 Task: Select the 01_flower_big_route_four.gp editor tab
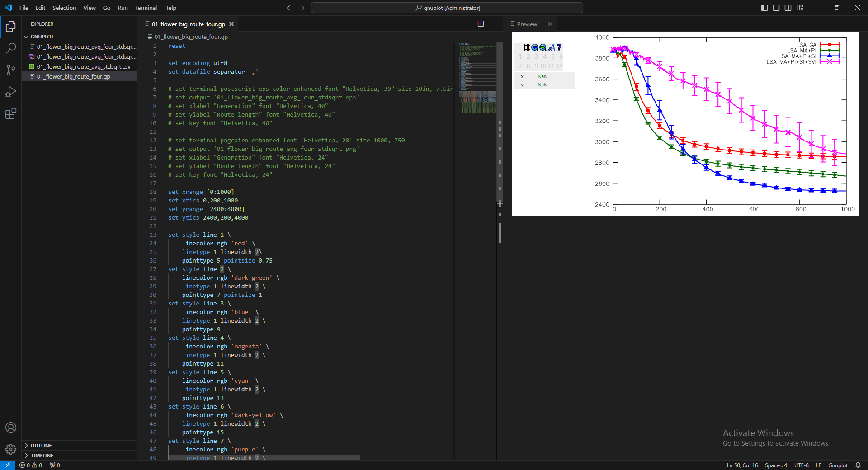coord(188,24)
